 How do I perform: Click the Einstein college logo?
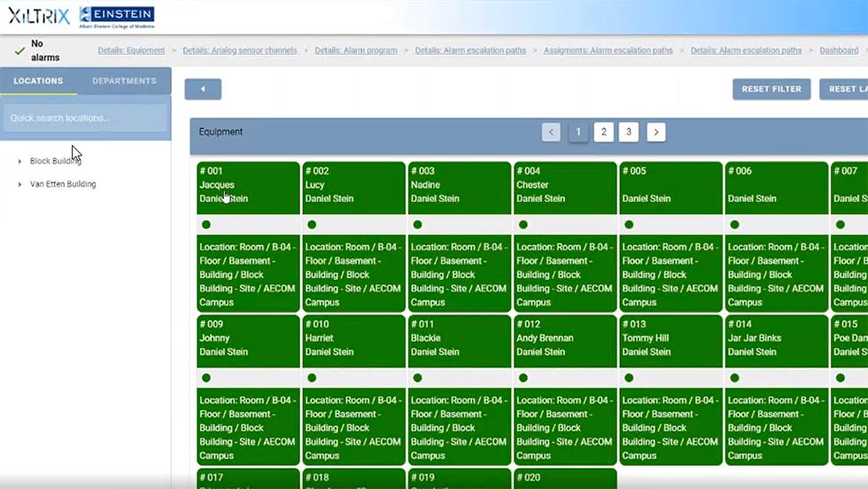117,16
